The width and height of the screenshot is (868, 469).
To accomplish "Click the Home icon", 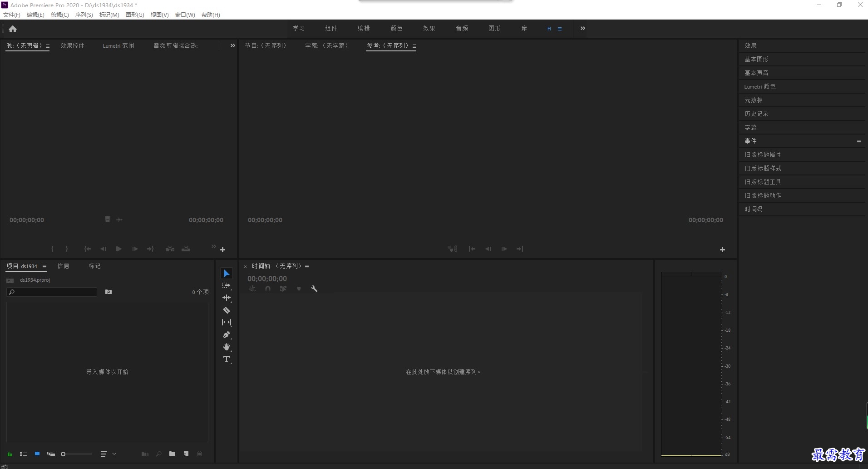I will pos(13,29).
